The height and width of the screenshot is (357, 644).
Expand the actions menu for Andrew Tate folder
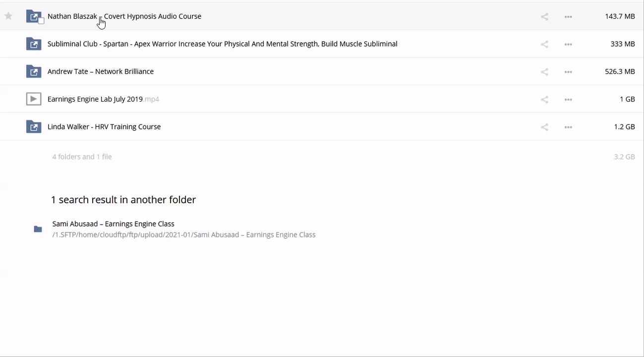(568, 72)
